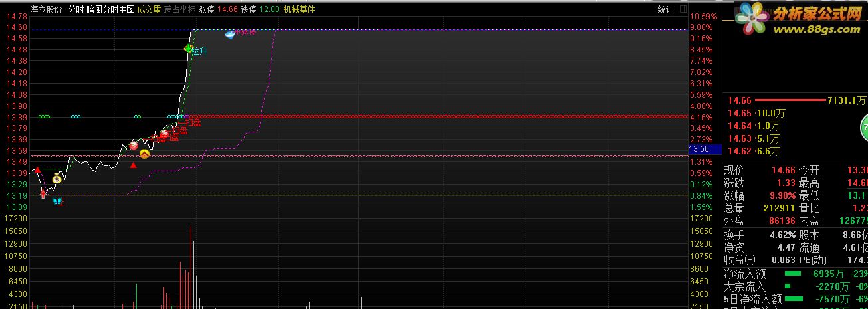This screenshot has width=868, height=309.
Task: Click the 总量 value 212911
Action: pos(778,209)
